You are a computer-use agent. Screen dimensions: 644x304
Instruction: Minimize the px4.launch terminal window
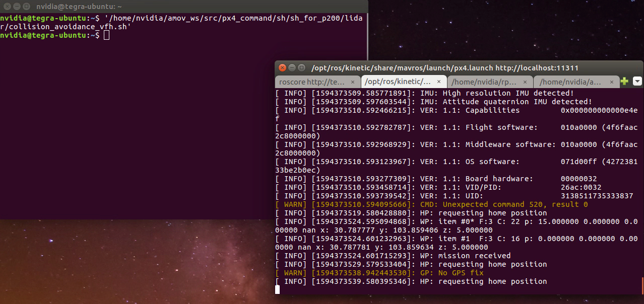pos(292,67)
